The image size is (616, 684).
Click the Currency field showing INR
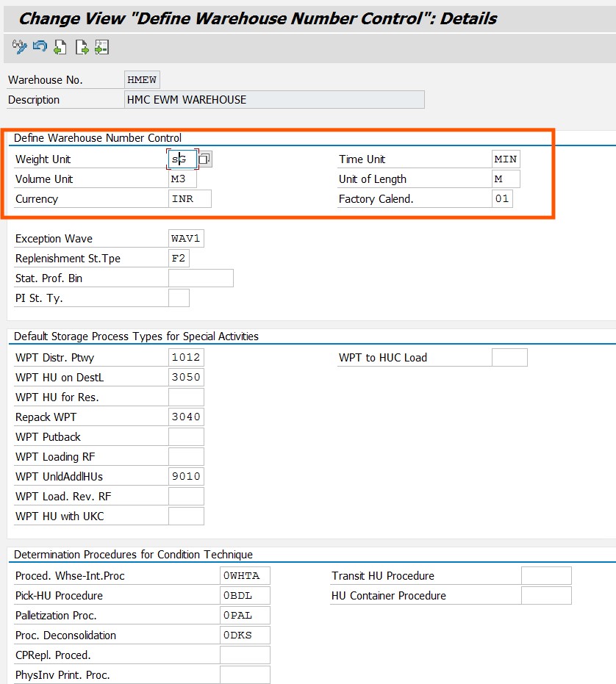(x=190, y=199)
